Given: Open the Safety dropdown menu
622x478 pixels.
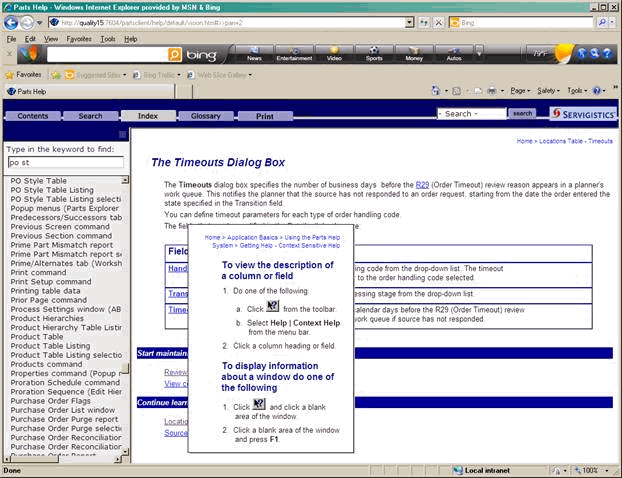Looking at the screenshot, I should tap(548, 91).
